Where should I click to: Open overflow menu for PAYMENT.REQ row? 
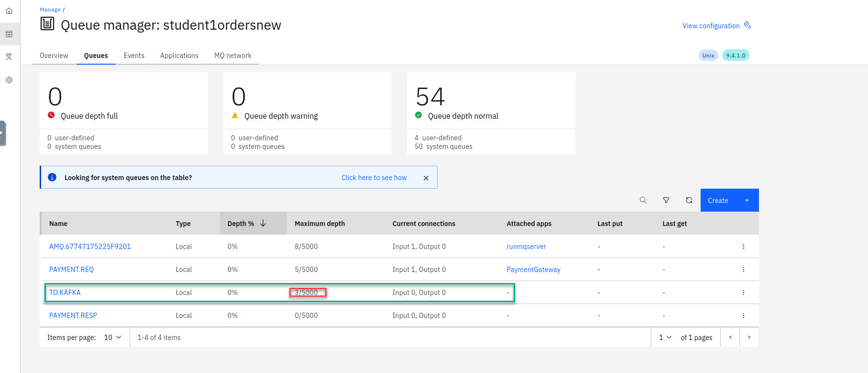coord(743,270)
